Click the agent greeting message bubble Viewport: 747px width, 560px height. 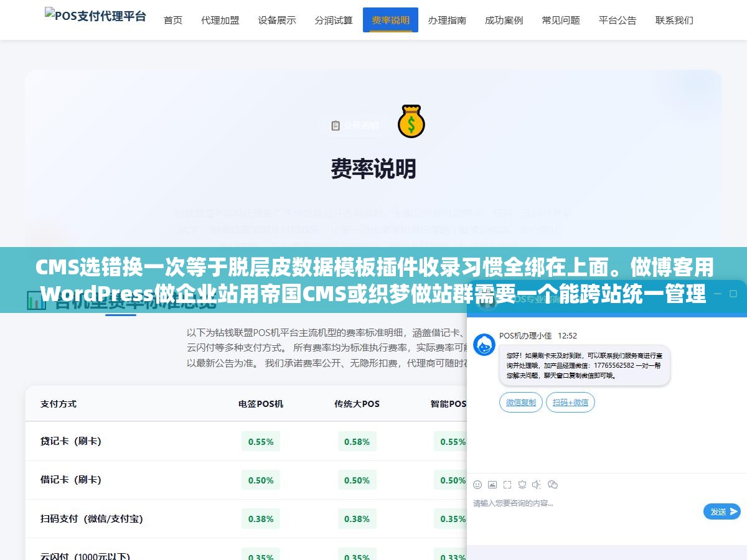(585, 365)
